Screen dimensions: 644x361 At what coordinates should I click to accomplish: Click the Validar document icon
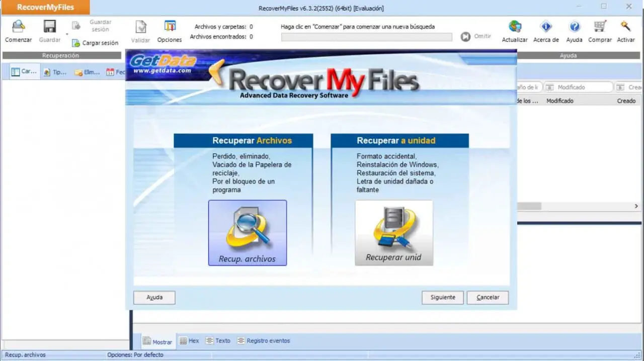(x=141, y=27)
